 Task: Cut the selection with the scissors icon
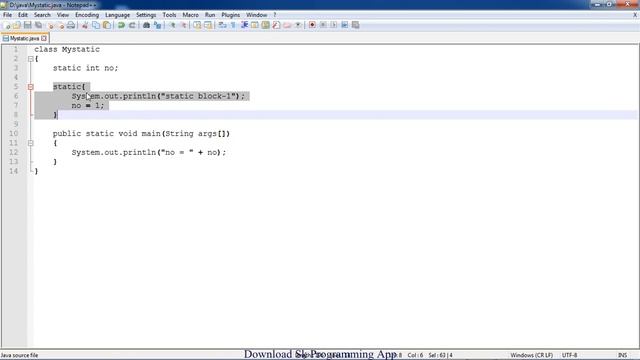[85, 25]
